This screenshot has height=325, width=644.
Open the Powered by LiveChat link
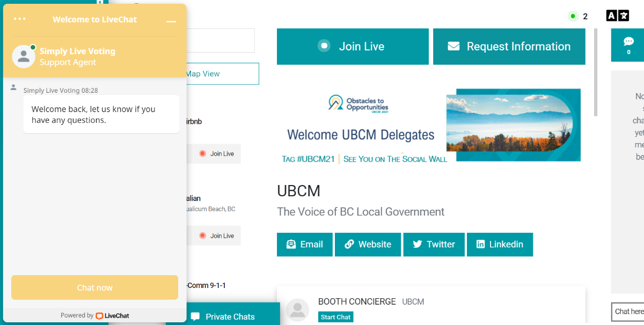[x=94, y=315]
